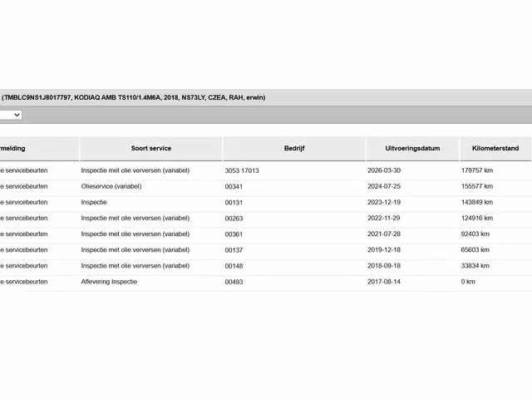Click the 33834 km mileage value
Image resolution: width=532 pixels, height=399 pixels.
[475, 266]
